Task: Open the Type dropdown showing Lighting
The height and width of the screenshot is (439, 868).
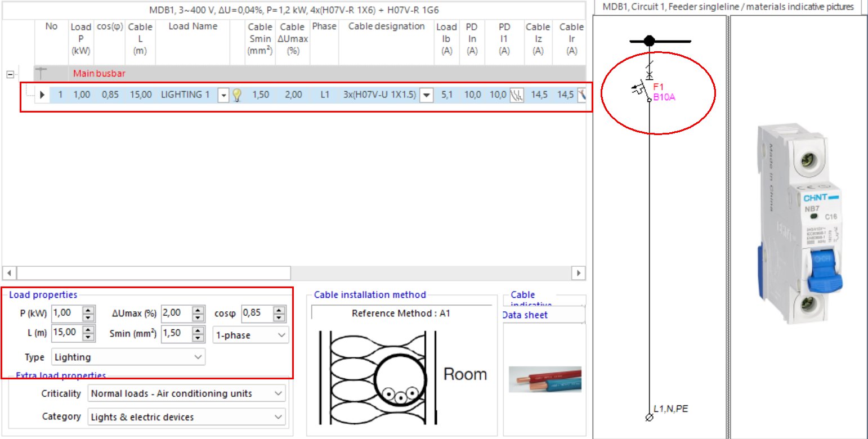Action: (x=128, y=357)
